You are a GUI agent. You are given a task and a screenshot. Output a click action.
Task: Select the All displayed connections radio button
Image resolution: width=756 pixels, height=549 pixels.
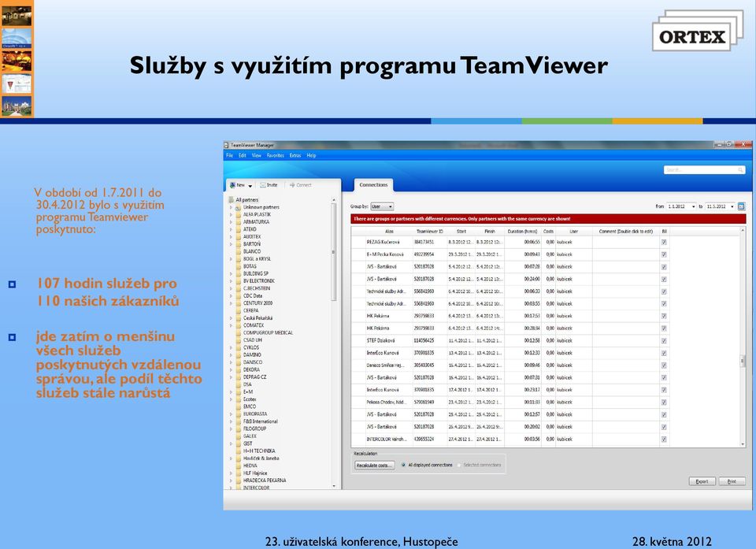tap(403, 465)
